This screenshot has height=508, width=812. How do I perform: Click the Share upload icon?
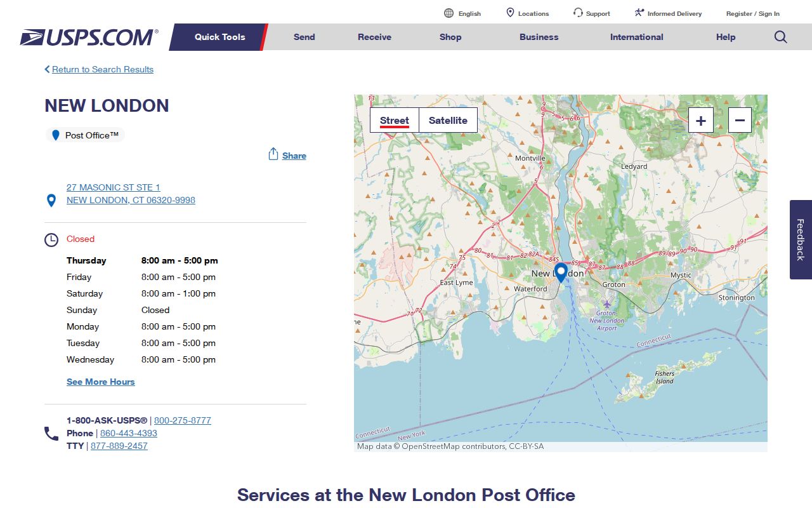[273, 154]
